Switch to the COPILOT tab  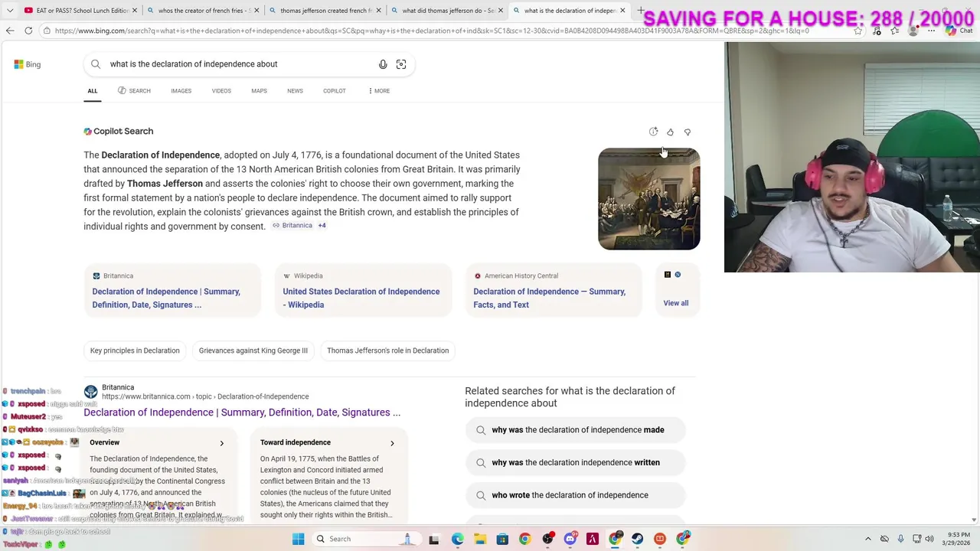click(x=334, y=91)
